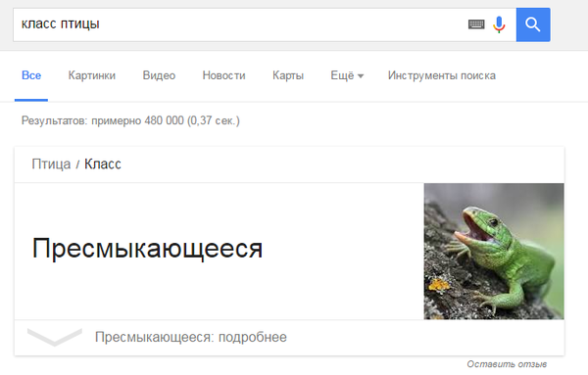Click the 'Птица' breadcrumb link
Viewport: 588px width, 375px height.
pyautogui.click(x=51, y=164)
